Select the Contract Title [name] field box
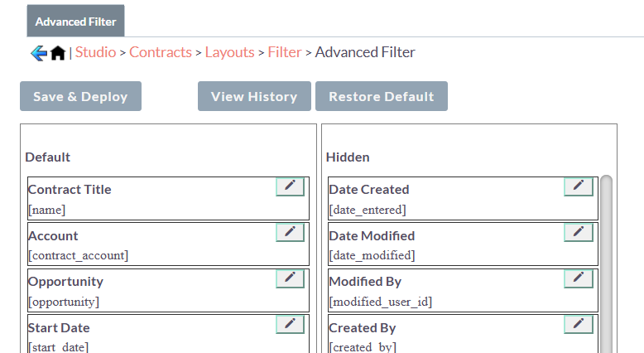The height and width of the screenshot is (353, 644). pos(168,199)
